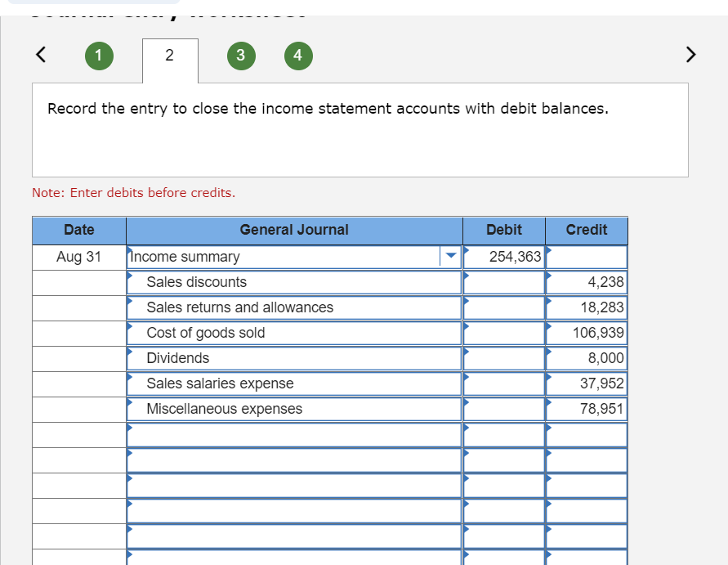Click blue marker on Sales salaries expense row

coord(129,379)
